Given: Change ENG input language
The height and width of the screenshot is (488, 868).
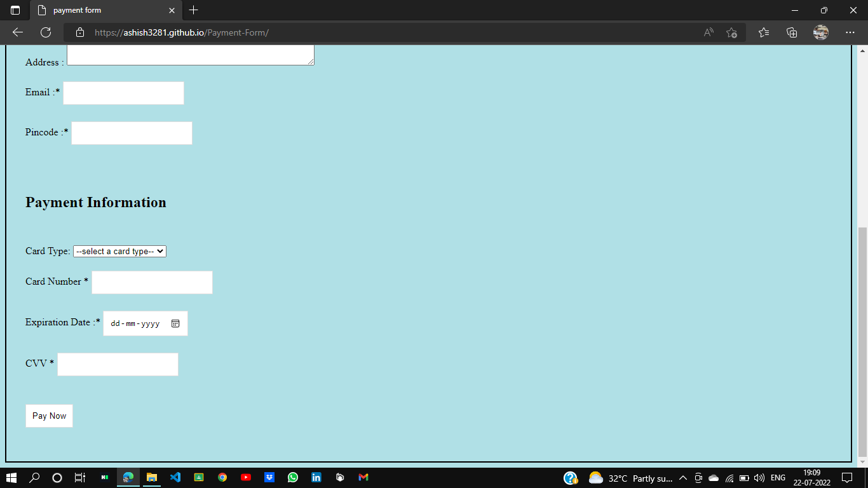Looking at the screenshot, I should [x=778, y=478].
